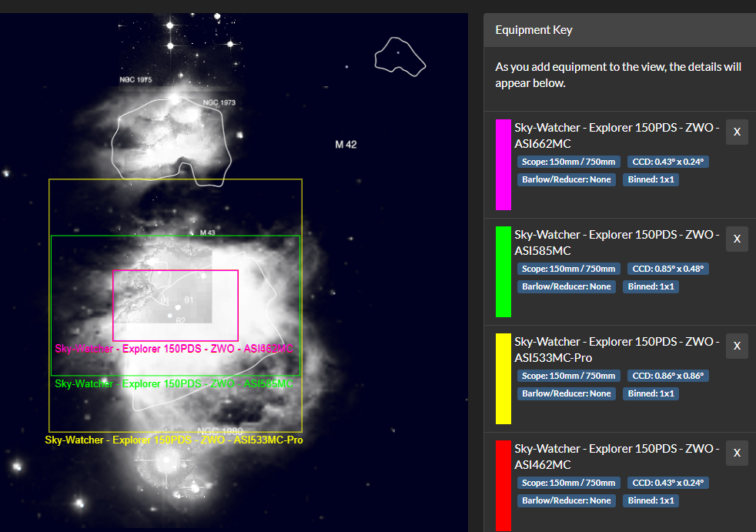
Task: Click the NGC 1980 label on the map
Action: pos(220,430)
